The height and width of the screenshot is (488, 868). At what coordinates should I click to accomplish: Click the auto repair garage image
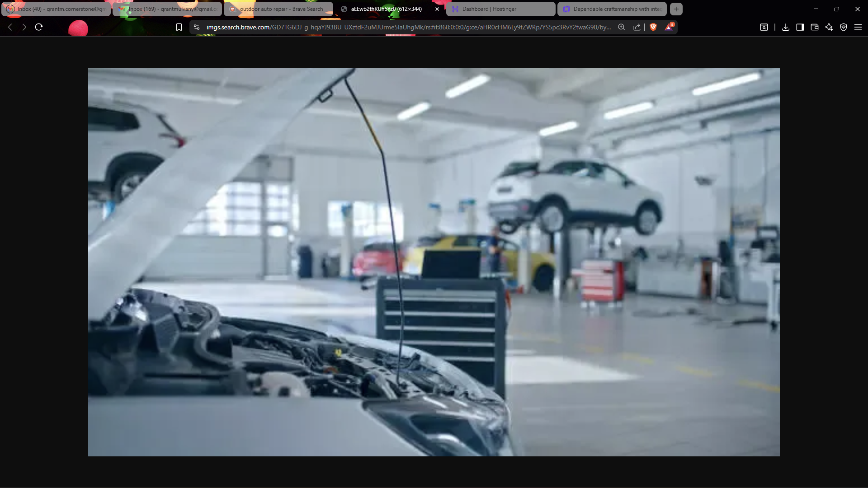434,262
